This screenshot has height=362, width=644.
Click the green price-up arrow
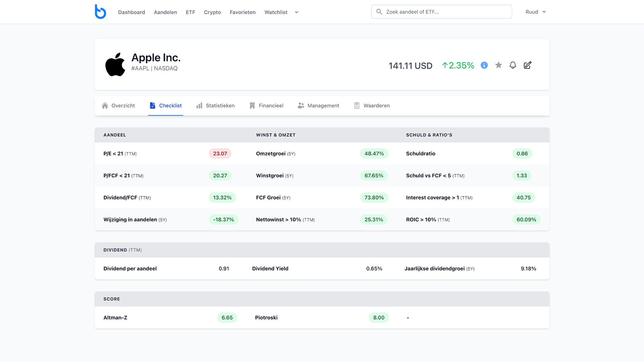pyautogui.click(x=445, y=65)
